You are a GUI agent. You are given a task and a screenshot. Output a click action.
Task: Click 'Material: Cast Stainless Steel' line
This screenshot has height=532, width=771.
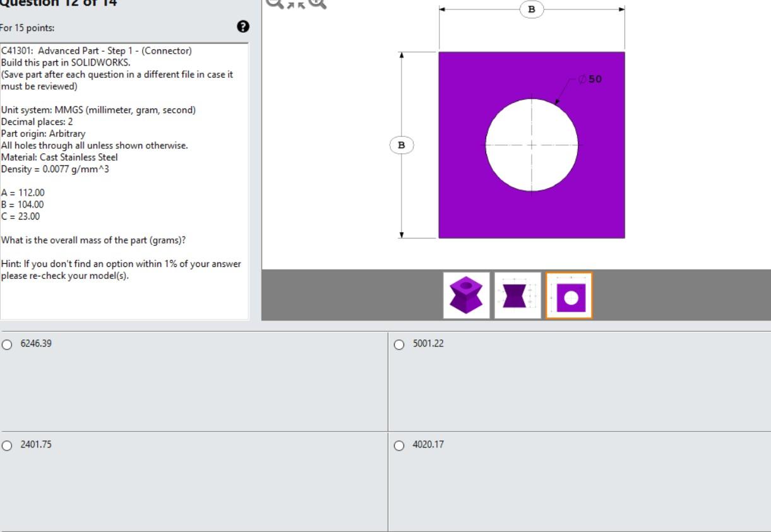click(59, 157)
